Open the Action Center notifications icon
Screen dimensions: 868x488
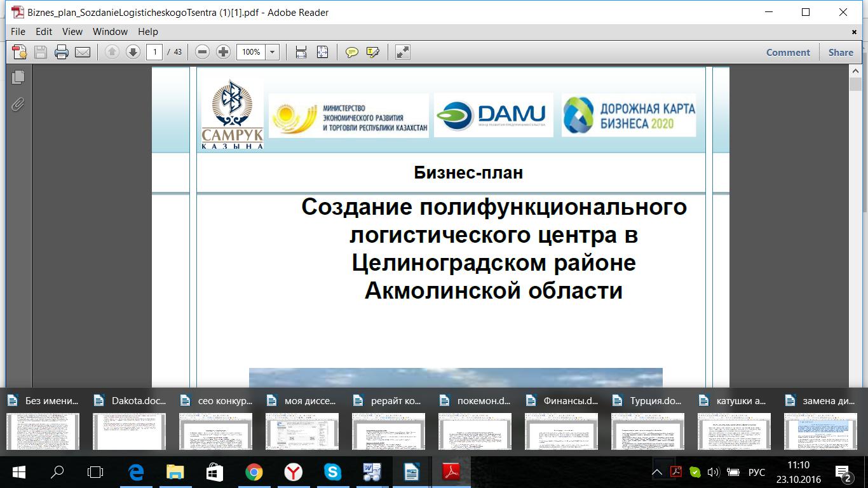pos(843,473)
